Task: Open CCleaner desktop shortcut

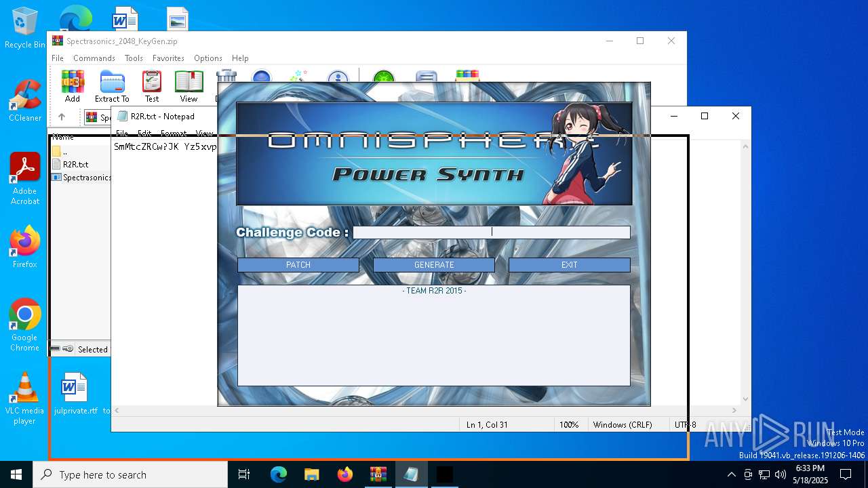Action: [x=24, y=100]
